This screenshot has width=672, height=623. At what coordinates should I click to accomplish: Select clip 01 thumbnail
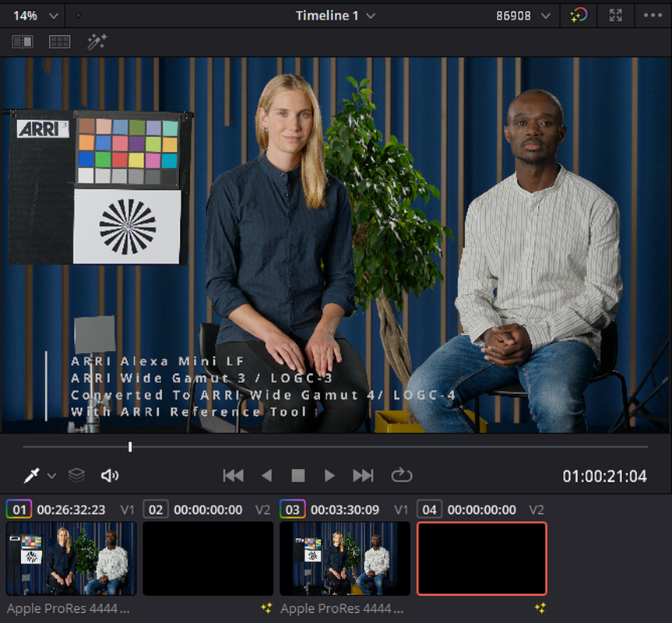click(71, 558)
